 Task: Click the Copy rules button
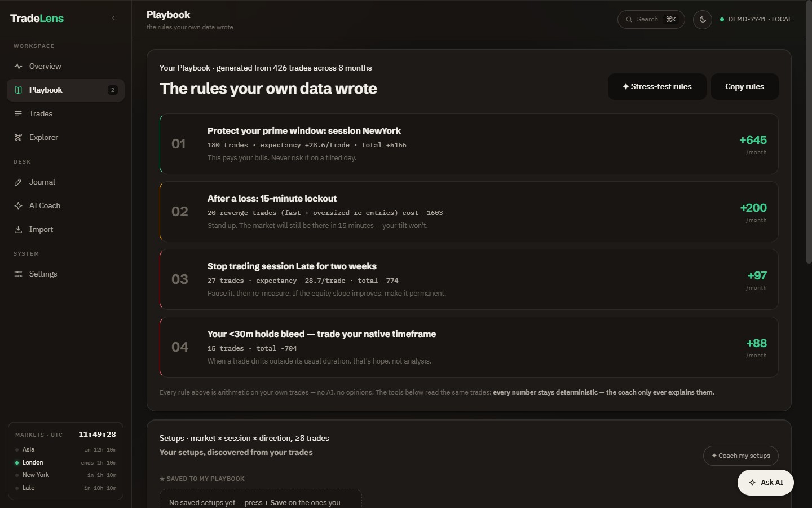[x=744, y=86]
